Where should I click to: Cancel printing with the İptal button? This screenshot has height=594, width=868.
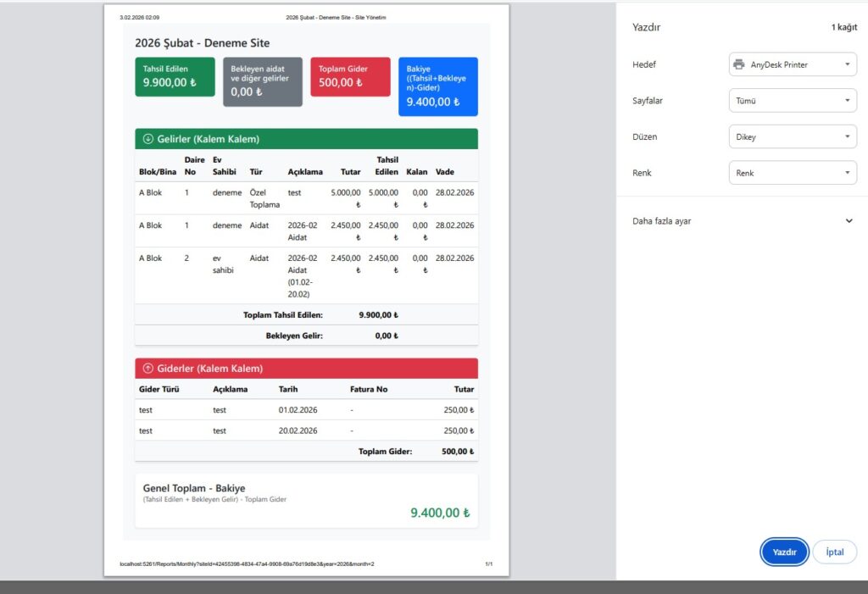click(834, 552)
